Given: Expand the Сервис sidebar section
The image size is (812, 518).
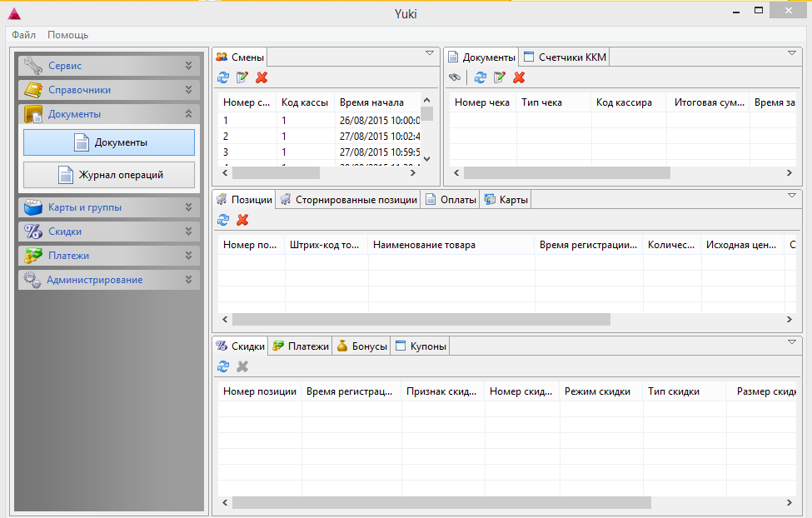Looking at the screenshot, I should [x=188, y=66].
